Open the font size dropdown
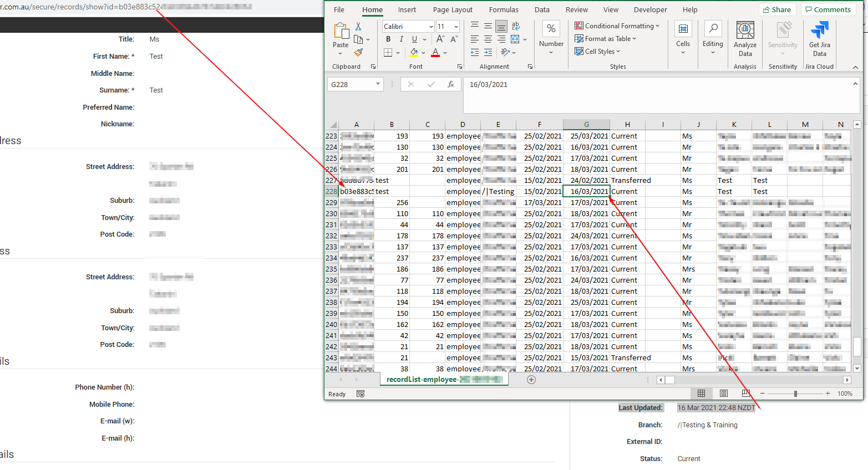Image resolution: width=868 pixels, height=470 pixels. pyautogui.click(x=456, y=27)
